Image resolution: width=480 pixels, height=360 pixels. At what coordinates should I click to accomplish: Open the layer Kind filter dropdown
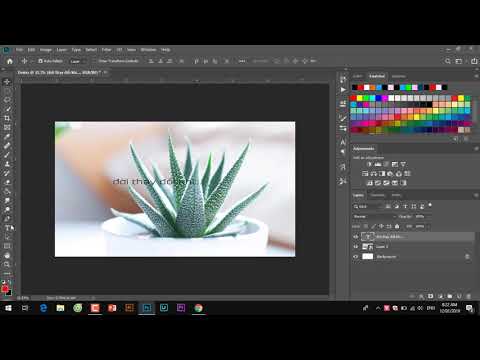(x=368, y=206)
